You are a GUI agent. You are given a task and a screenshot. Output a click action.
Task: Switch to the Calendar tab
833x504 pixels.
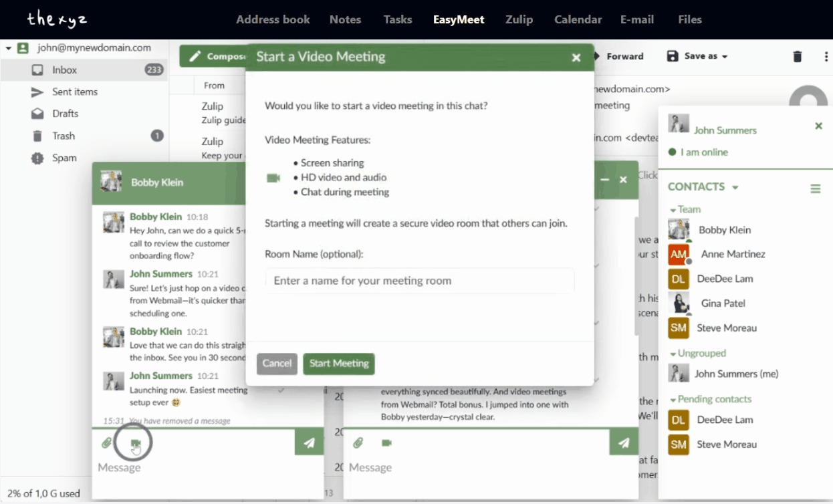[x=578, y=19]
